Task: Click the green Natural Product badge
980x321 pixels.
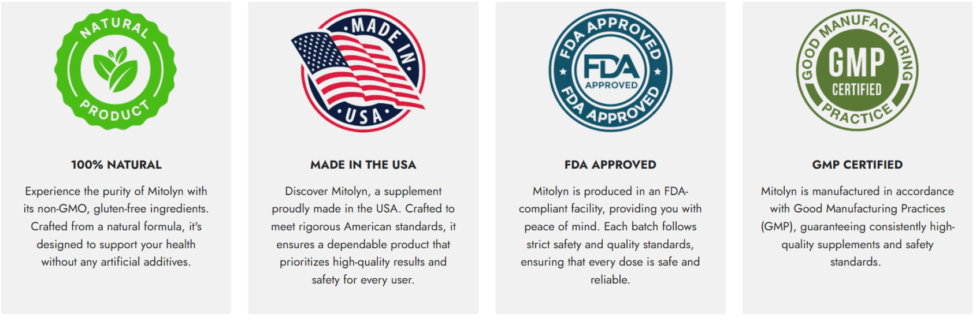Action: [116, 69]
